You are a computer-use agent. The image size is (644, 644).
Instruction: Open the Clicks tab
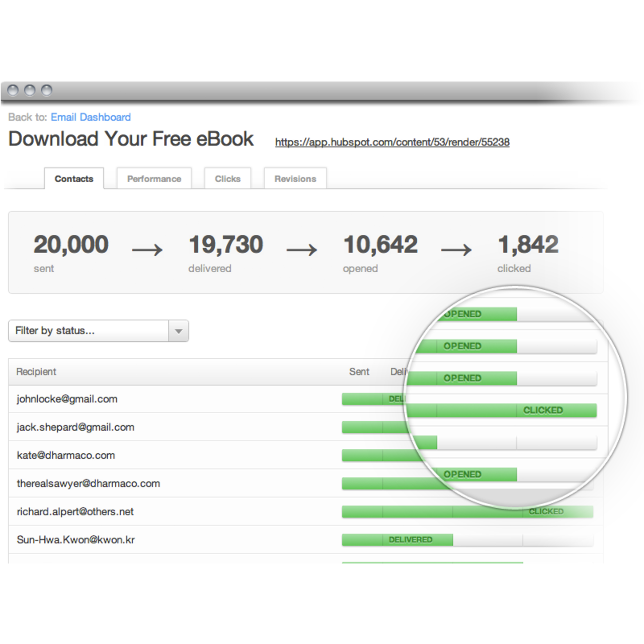227,179
